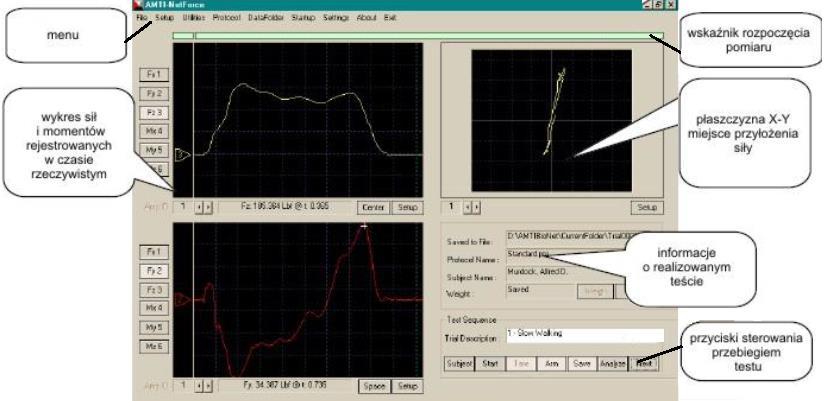This screenshot has width=825, height=401.
Task: Open the Utilities menu
Action: tap(193, 17)
